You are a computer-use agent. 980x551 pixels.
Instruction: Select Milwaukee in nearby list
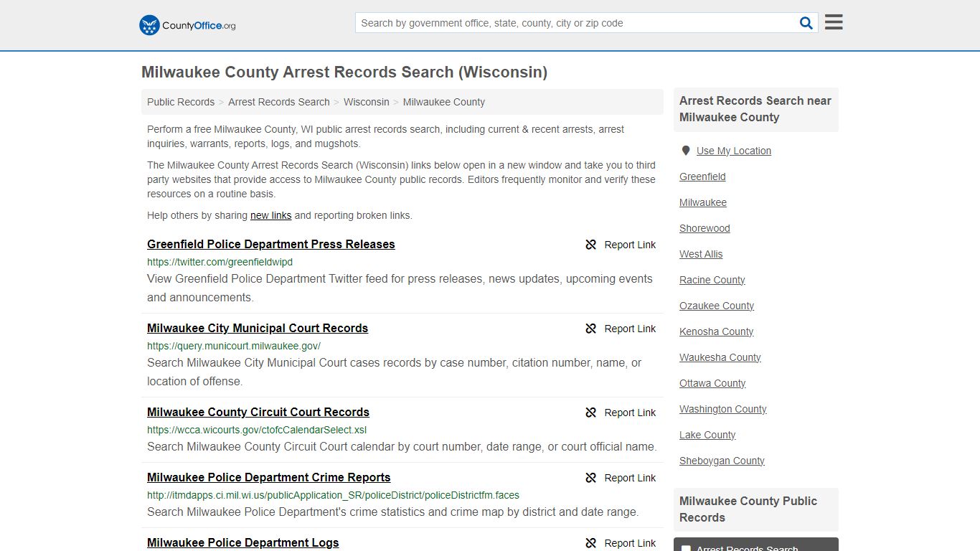click(703, 202)
